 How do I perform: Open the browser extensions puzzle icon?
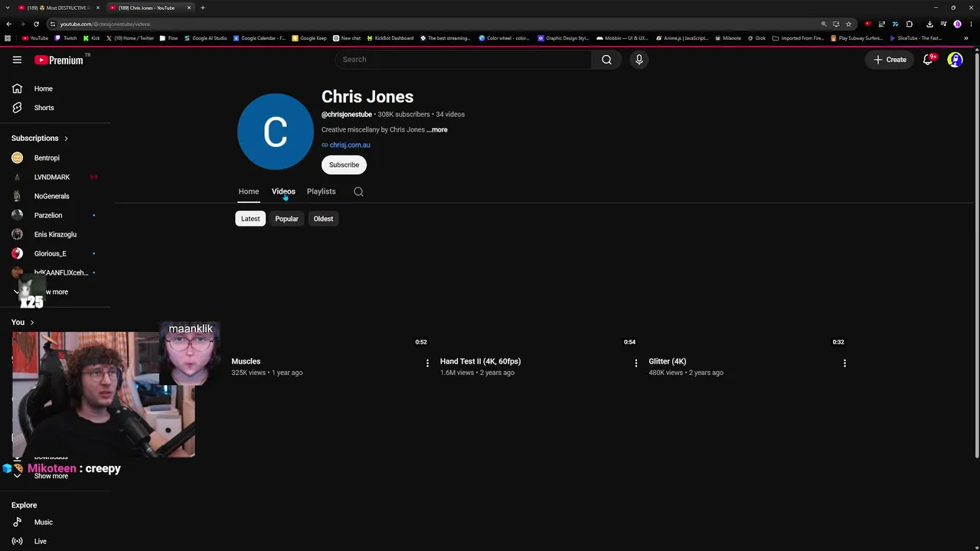pos(910,24)
